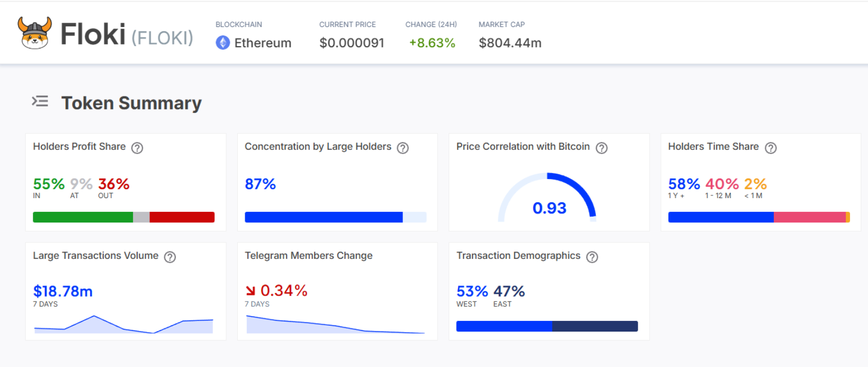The width and height of the screenshot is (868, 367).
Task: Click the 0.34% Telegram change value
Action: pyautogui.click(x=284, y=291)
